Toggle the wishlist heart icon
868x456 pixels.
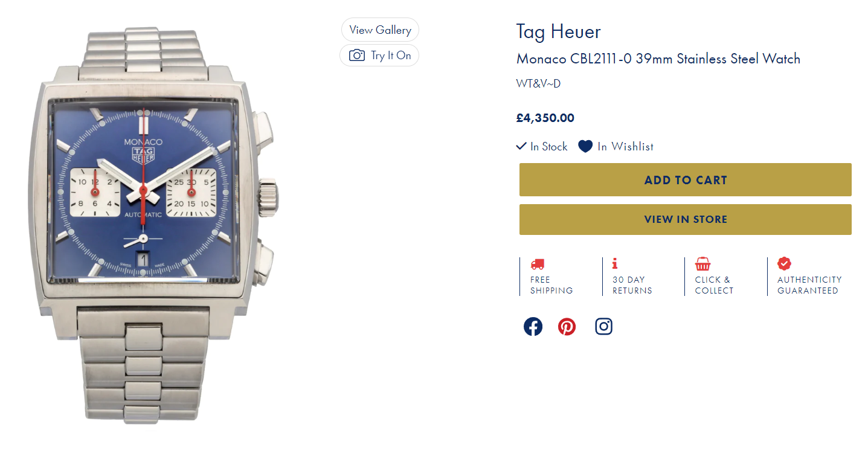click(x=585, y=146)
